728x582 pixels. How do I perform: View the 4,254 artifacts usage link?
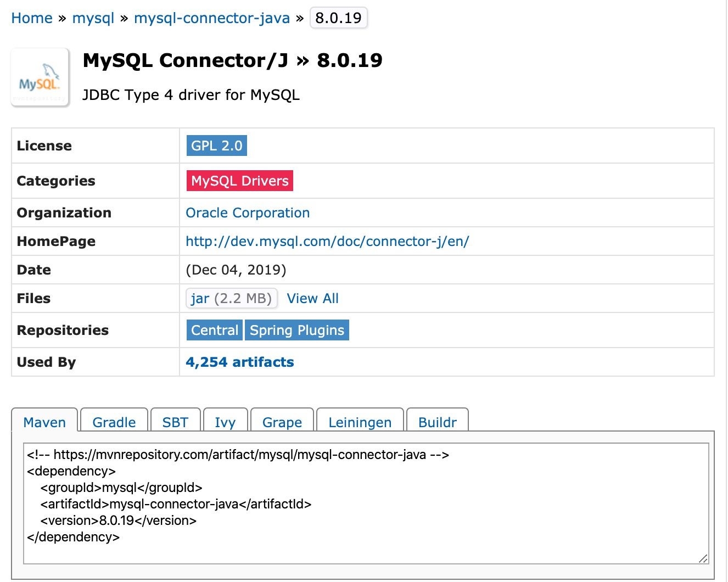(240, 362)
